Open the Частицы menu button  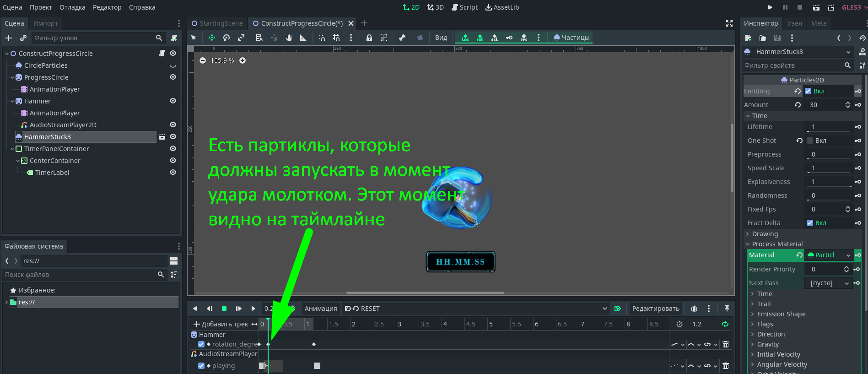click(x=571, y=38)
